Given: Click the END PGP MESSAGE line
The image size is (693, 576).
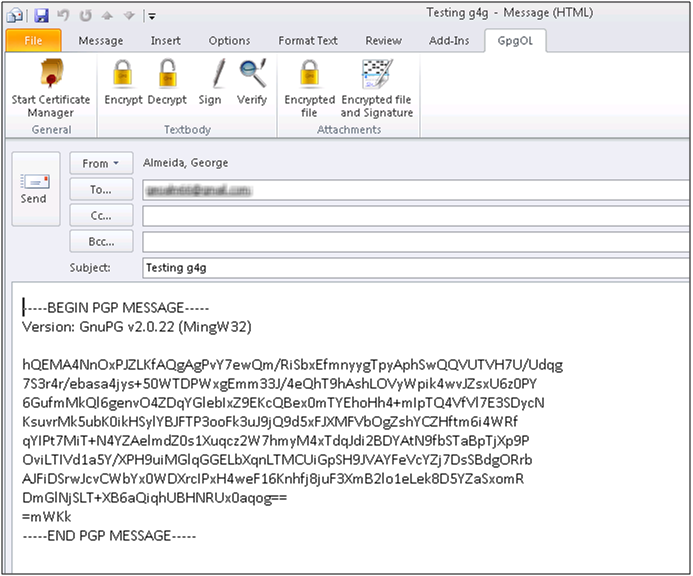Looking at the screenshot, I should [x=109, y=536].
